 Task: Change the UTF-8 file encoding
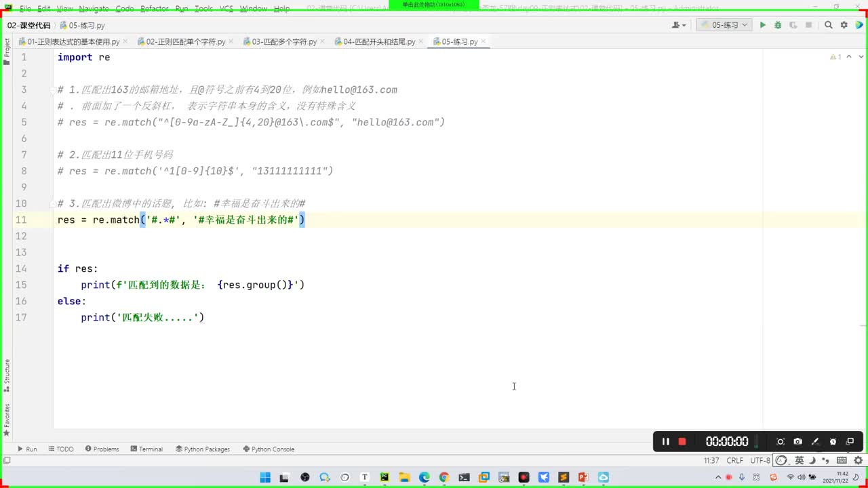pyautogui.click(x=760, y=460)
